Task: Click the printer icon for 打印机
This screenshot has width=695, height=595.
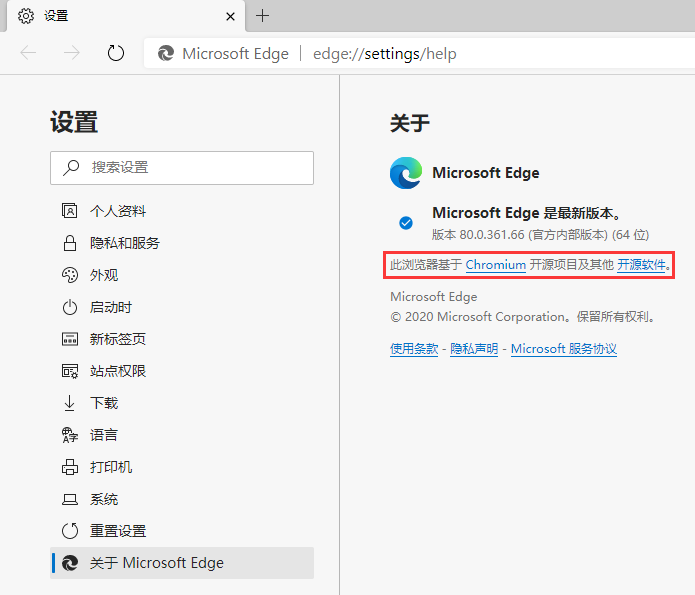Action: 70,467
